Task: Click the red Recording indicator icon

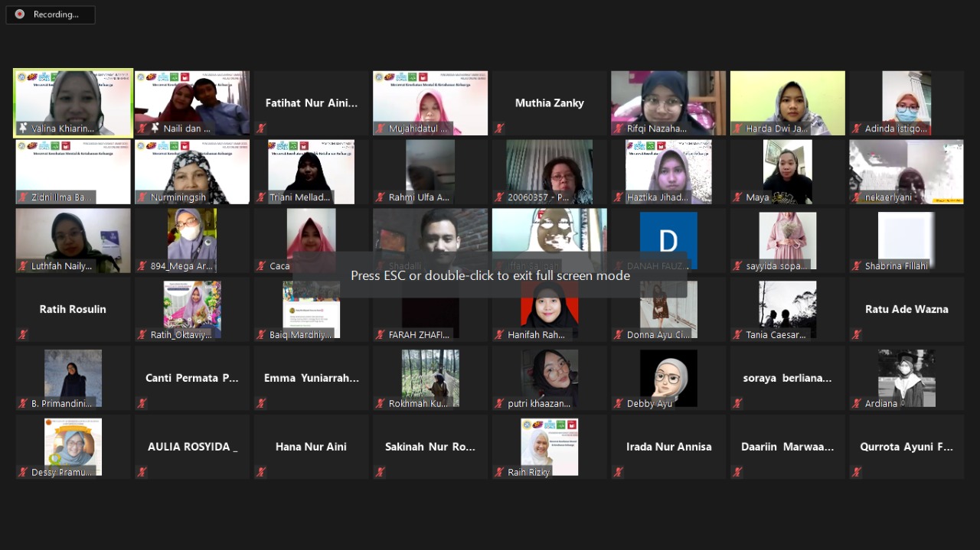Action: point(20,15)
